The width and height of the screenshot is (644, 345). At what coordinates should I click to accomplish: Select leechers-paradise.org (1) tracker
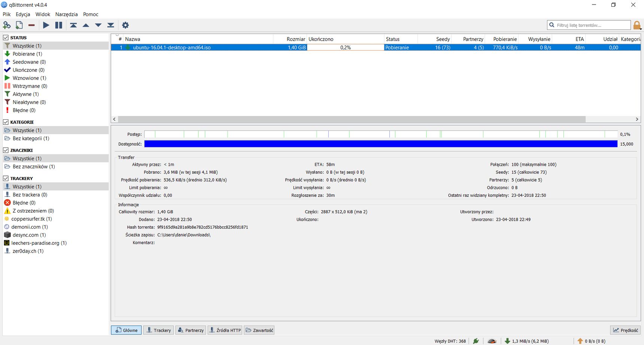pyautogui.click(x=56, y=243)
